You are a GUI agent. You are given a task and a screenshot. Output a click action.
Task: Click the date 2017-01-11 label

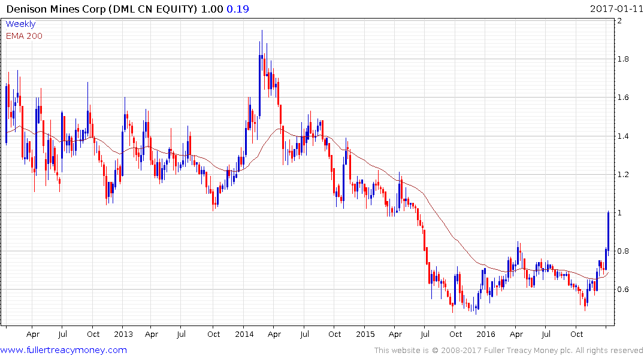click(616, 8)
